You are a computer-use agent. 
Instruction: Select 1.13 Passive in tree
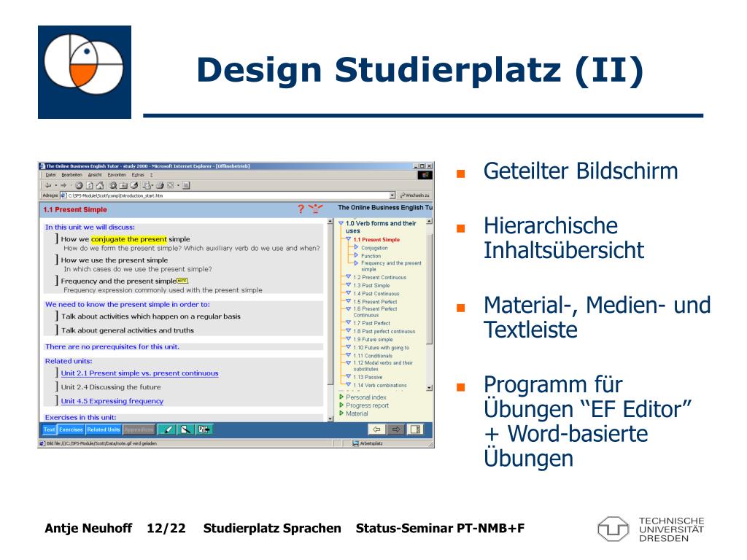tap(368, 377)
